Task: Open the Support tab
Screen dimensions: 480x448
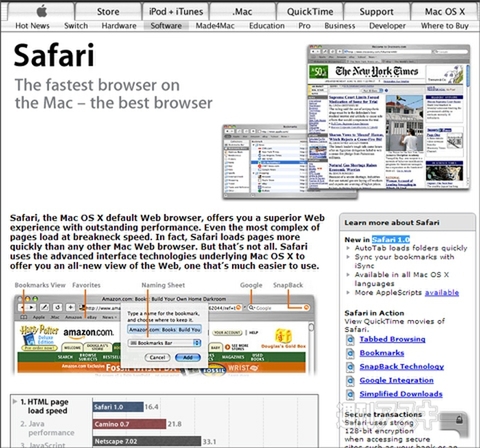Action: click(377, 11)
